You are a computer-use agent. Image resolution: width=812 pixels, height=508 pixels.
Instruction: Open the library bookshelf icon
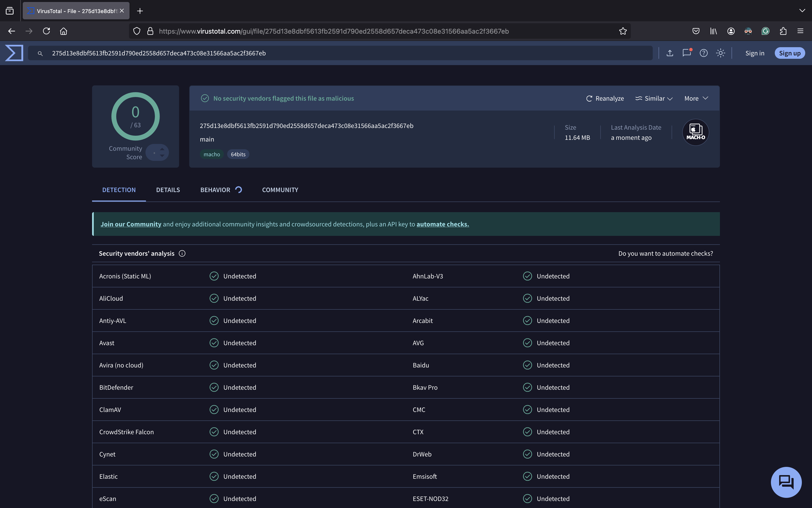pos(713,31)
